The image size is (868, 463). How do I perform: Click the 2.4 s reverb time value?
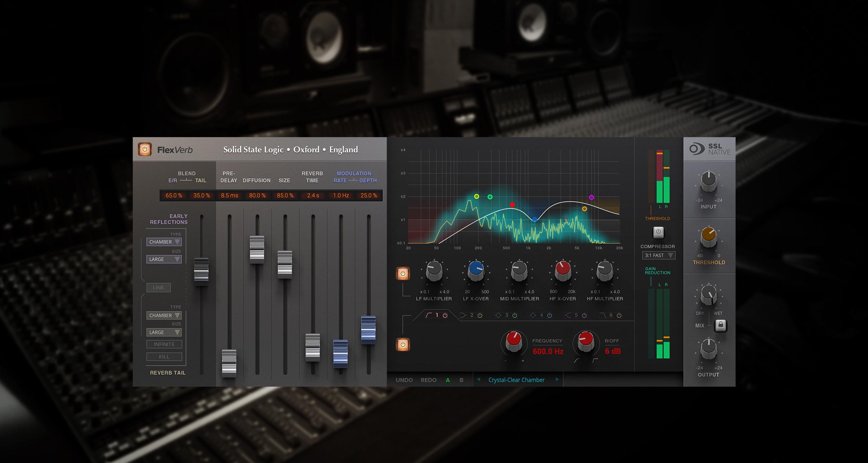coord(313,195)
